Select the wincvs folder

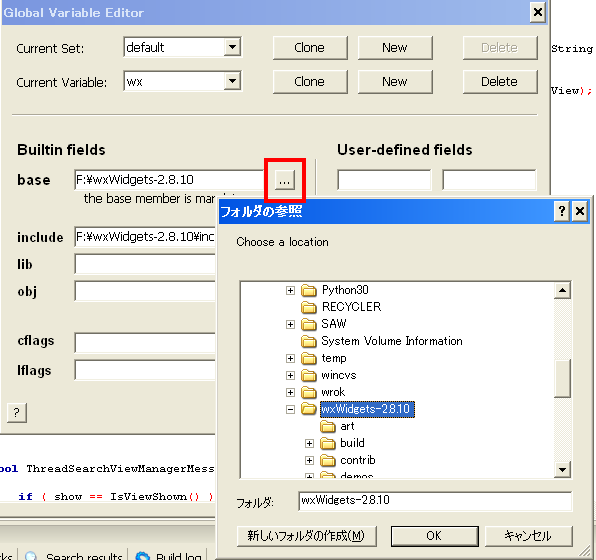(x=339, y=375)
